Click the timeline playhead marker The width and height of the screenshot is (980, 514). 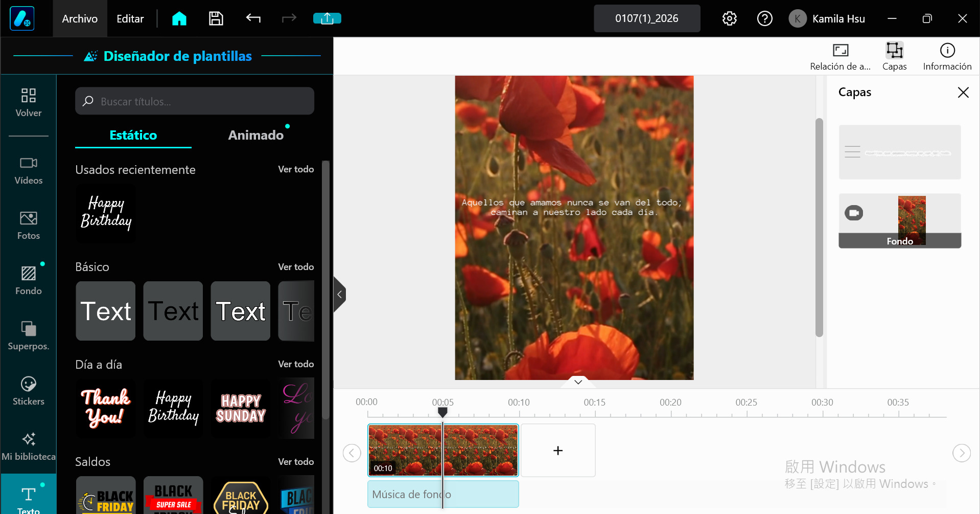(x=442, y=412)
